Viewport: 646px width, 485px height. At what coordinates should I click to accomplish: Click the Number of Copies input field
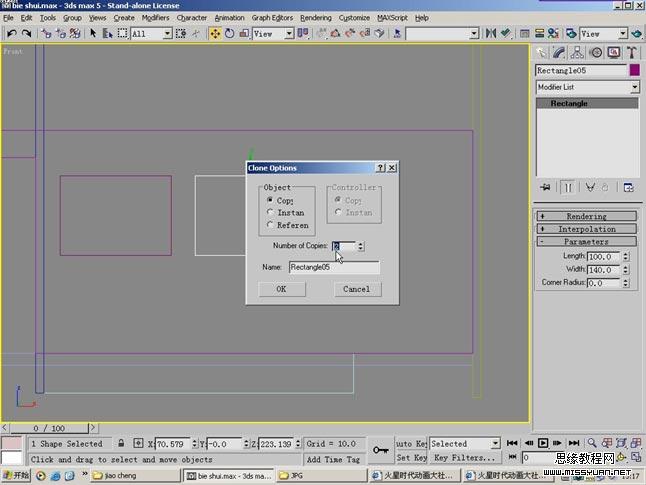pos(343,246)
